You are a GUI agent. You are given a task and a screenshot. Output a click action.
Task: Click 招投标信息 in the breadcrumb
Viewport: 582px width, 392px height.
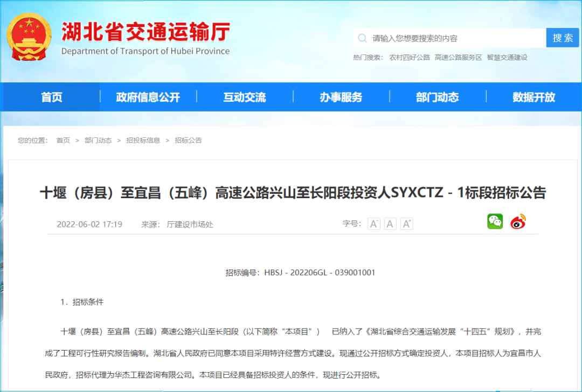(x=143, y=141)
